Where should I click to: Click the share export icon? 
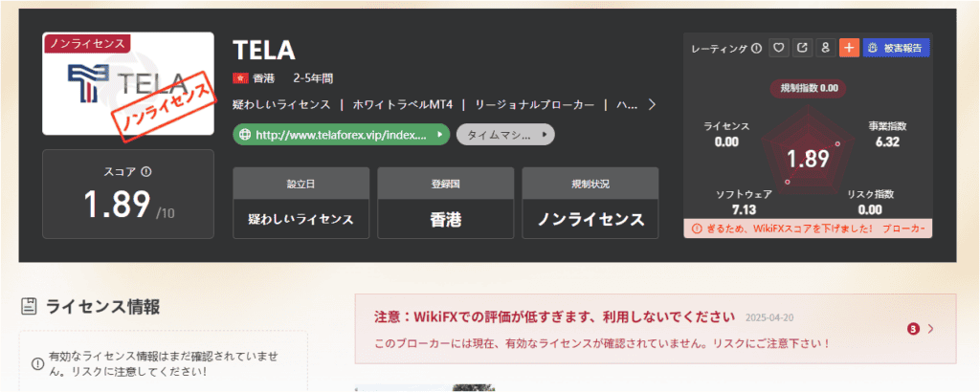[802, 47]
